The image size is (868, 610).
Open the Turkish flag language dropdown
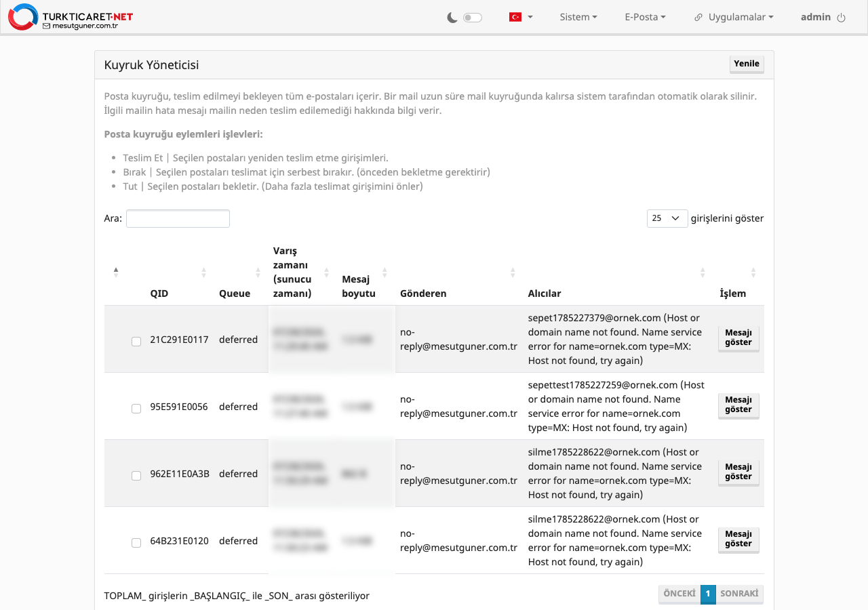tap(521, 17)
